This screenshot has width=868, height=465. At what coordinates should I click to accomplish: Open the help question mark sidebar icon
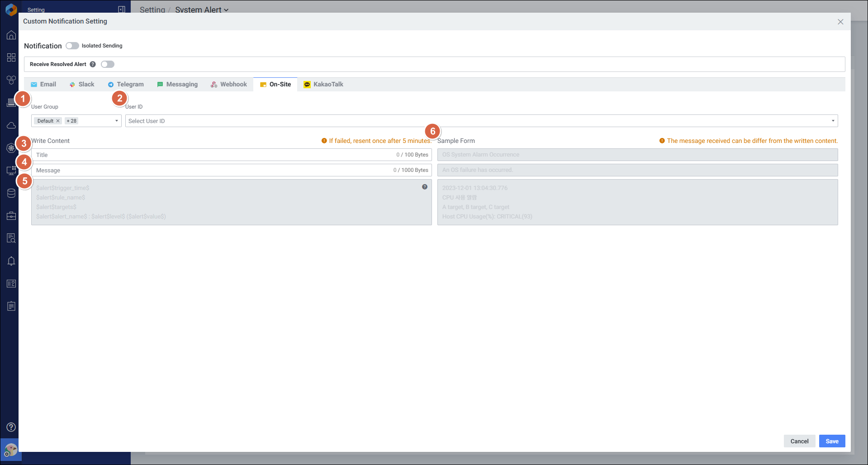pyautogui.click(x=11, y=427)
